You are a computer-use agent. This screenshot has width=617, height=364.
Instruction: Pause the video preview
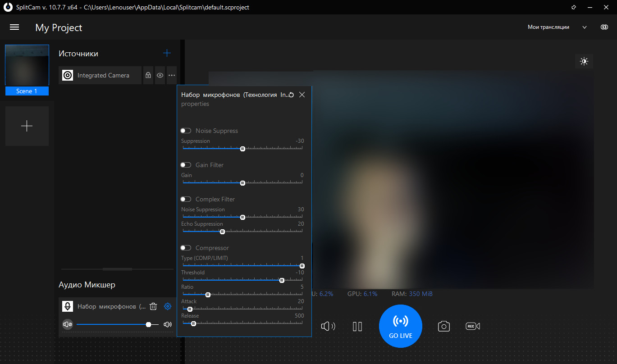pos(357,326)
